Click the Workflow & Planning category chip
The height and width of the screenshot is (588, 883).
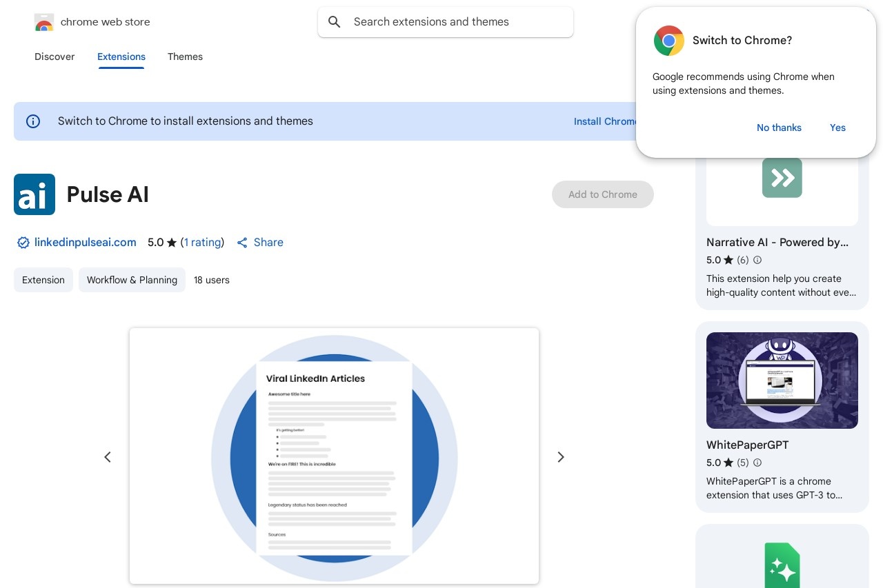(132, 280)
